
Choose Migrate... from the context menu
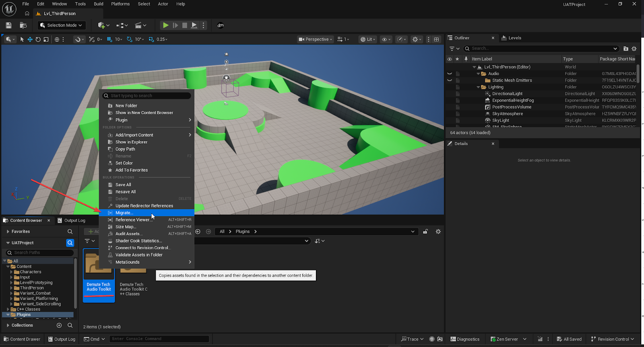147,213
